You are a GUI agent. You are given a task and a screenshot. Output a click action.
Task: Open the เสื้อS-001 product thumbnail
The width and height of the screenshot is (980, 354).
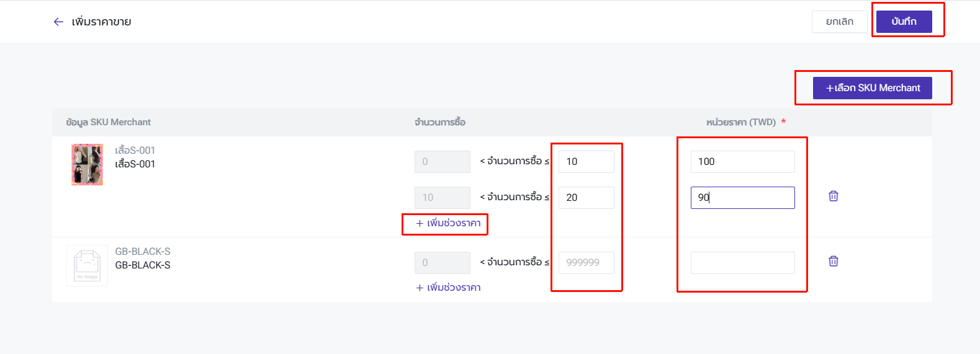[87, 164]
